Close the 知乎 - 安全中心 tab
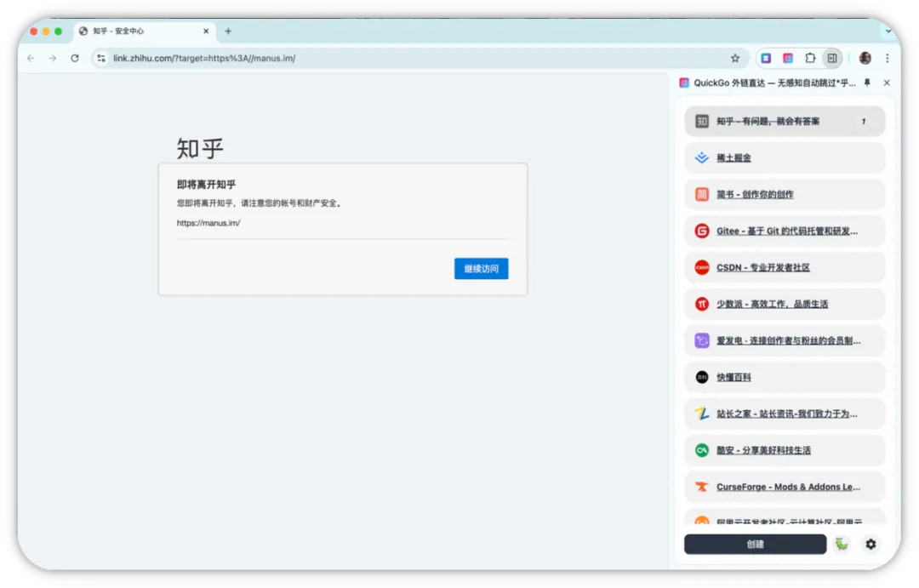 pyautogui.click(x=206, y=31)
